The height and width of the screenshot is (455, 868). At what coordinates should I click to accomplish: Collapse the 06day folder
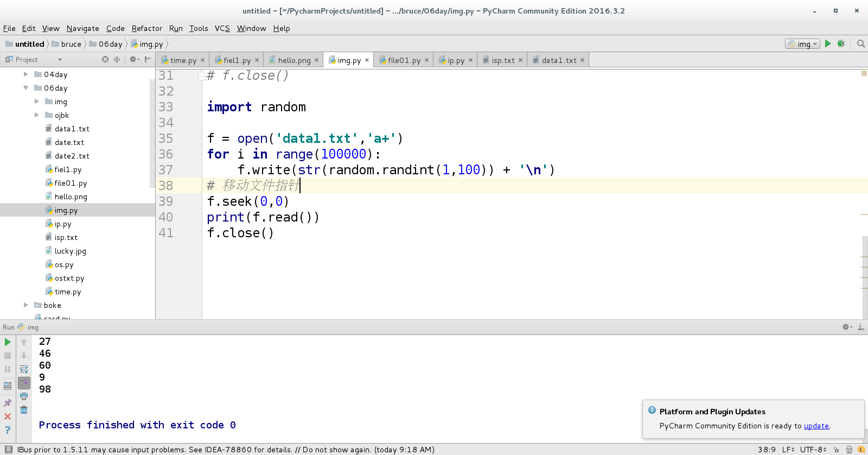tap(25, 88)
